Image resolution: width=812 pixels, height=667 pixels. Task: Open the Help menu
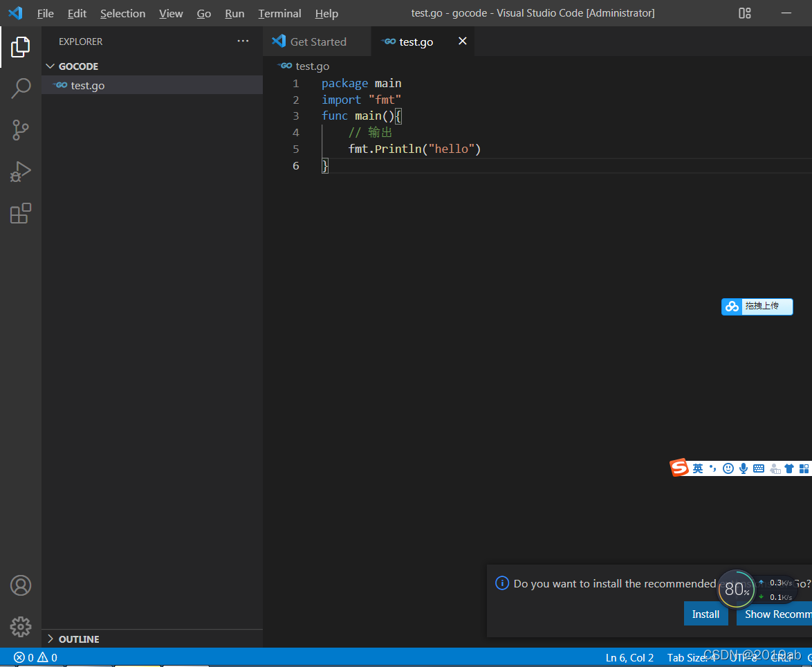(x=326, y=13)
